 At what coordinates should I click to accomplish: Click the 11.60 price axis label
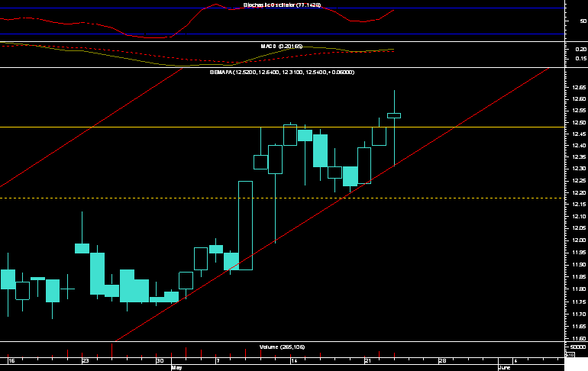[x=579, y=338]
